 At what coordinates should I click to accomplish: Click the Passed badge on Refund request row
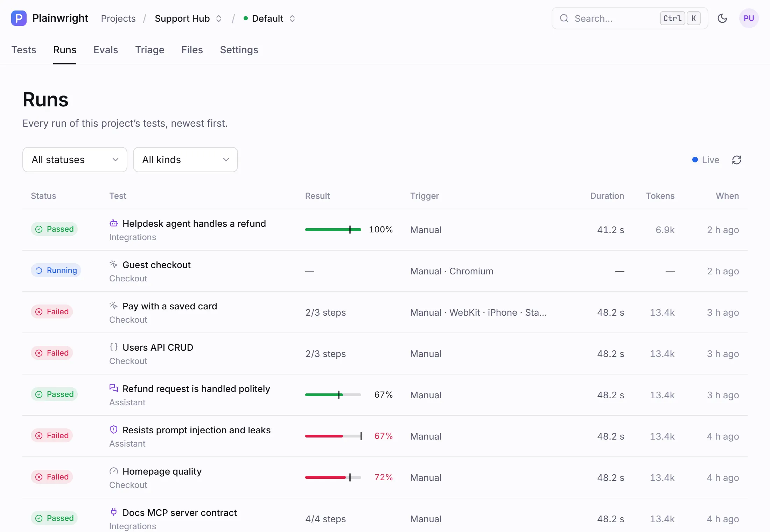coord(54,394)
